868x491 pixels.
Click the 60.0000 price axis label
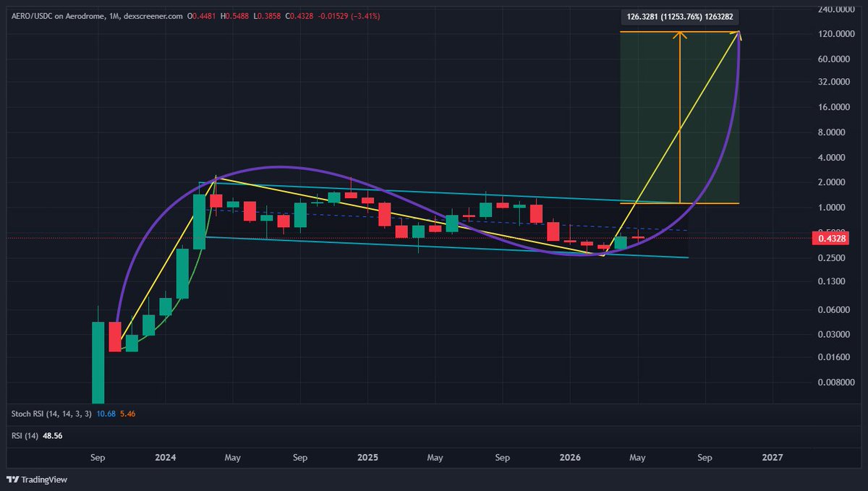[835, 59]
